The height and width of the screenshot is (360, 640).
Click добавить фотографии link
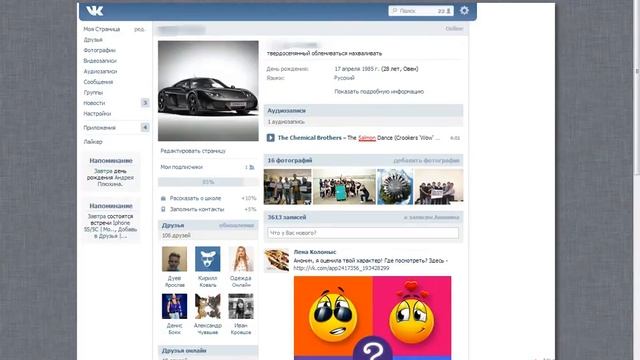point(427,161)
